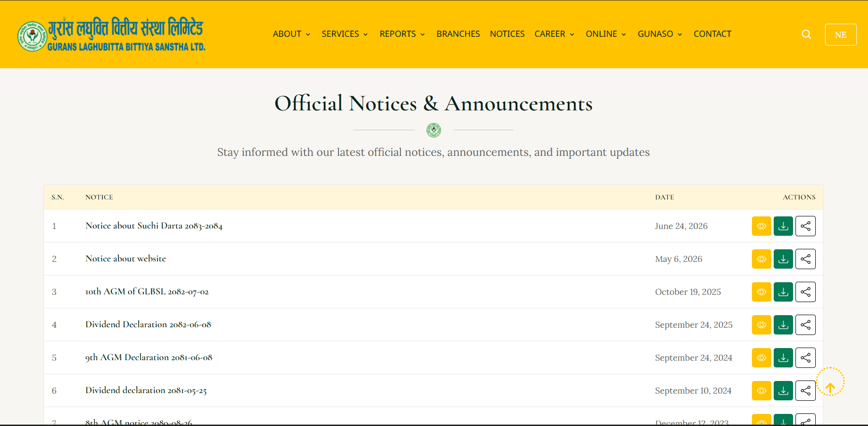The image size is (868, 426).
Task: Click the 'September 10, 2024' date cell
Action: tap(693, 391)
